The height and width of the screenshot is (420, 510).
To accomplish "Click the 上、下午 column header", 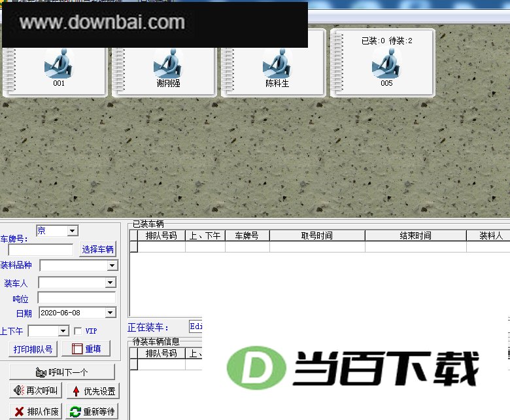I will 205,236.
